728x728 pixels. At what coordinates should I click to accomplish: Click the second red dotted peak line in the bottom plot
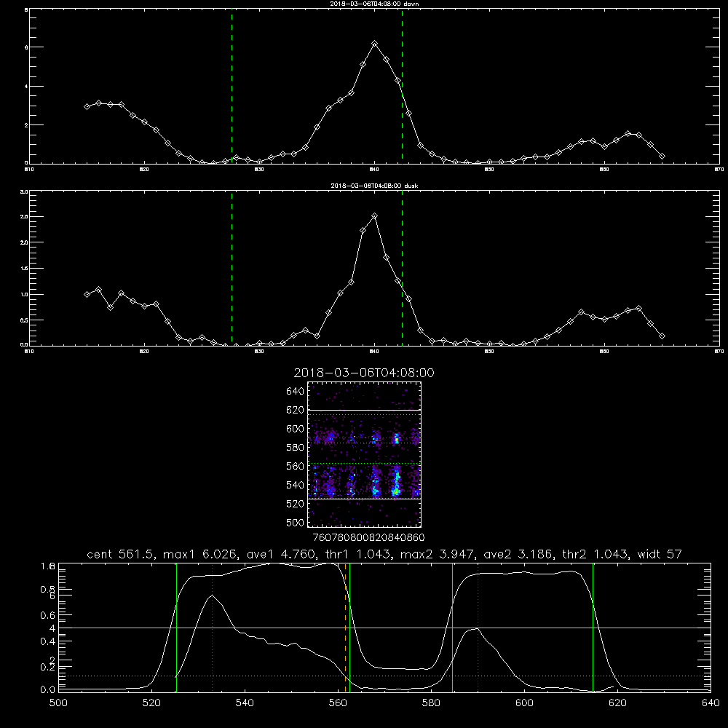(478, 628)
